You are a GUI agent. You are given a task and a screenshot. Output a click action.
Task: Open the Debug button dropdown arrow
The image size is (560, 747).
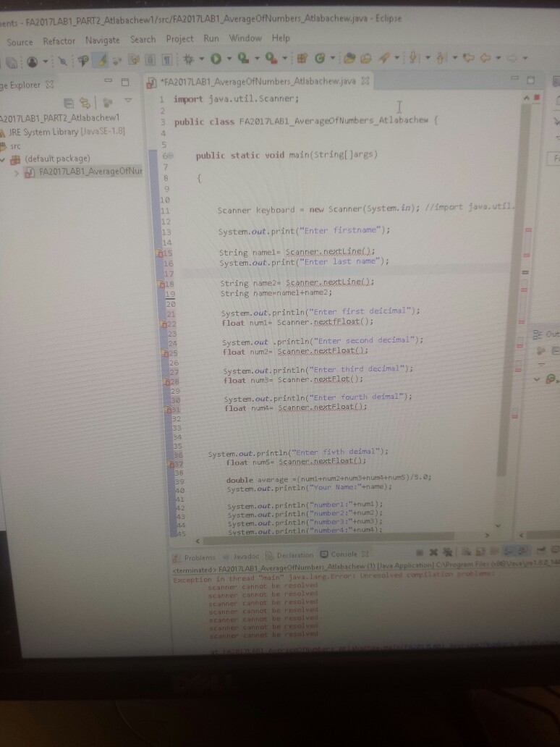[201, 59]
